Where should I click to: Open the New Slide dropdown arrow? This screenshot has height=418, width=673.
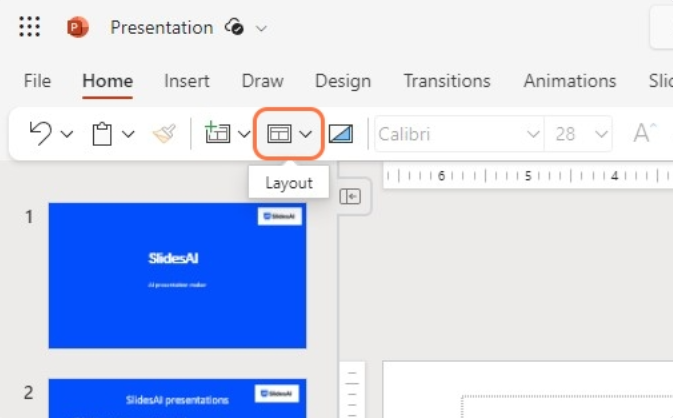[244, 134]
